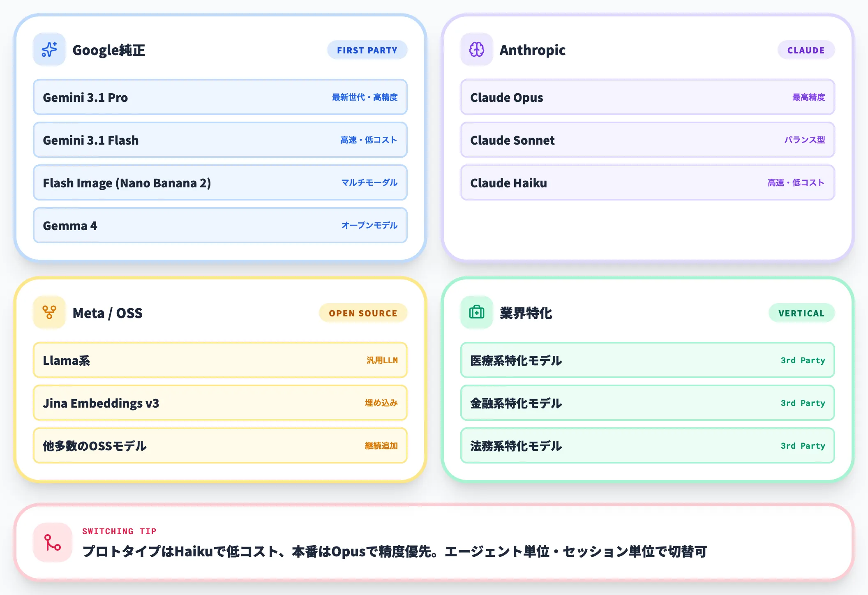Click the VERTICAL badge
The width and height of the screenshot is (868, 595).
coord(801,313)
